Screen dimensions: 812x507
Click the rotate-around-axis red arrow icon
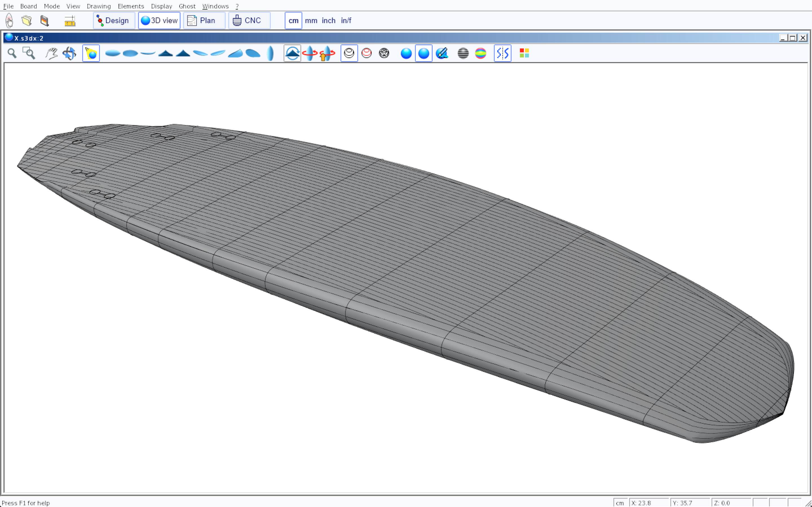point(309,53)
